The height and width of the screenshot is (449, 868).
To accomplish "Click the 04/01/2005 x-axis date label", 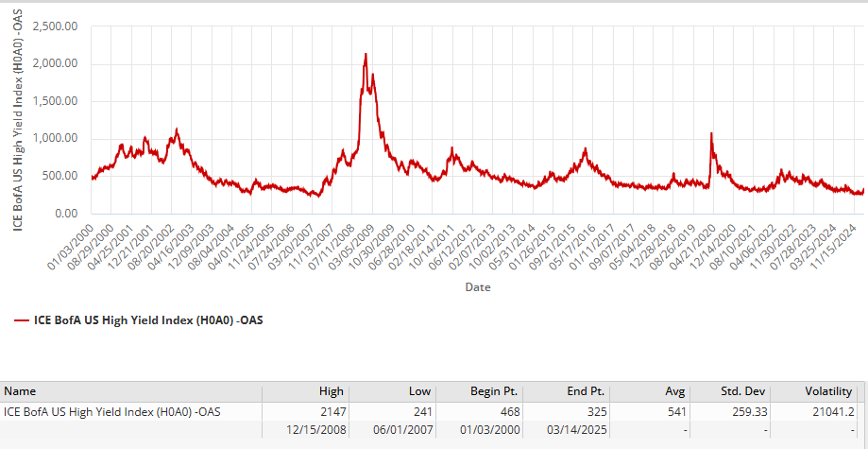I will pos(232,248).
